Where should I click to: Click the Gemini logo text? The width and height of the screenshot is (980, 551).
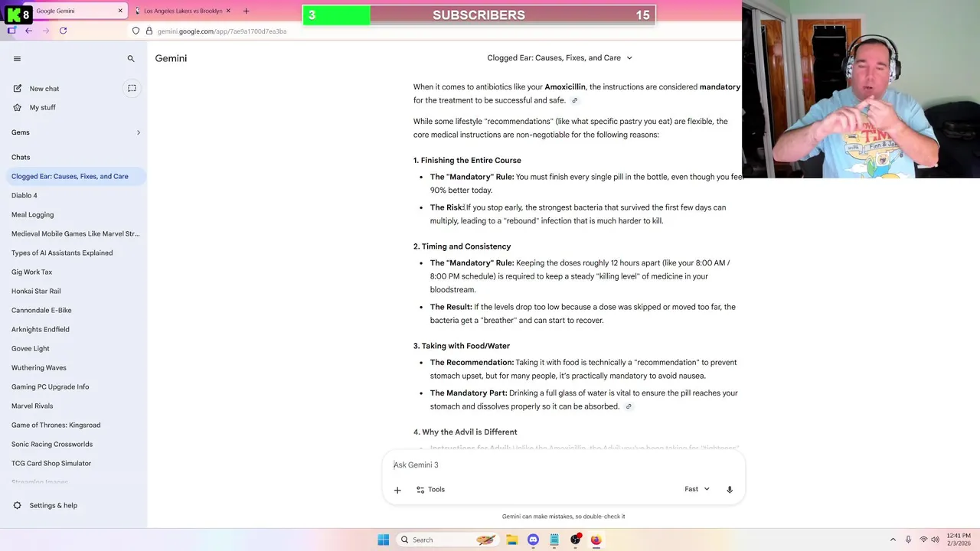(x=171, y=58)
